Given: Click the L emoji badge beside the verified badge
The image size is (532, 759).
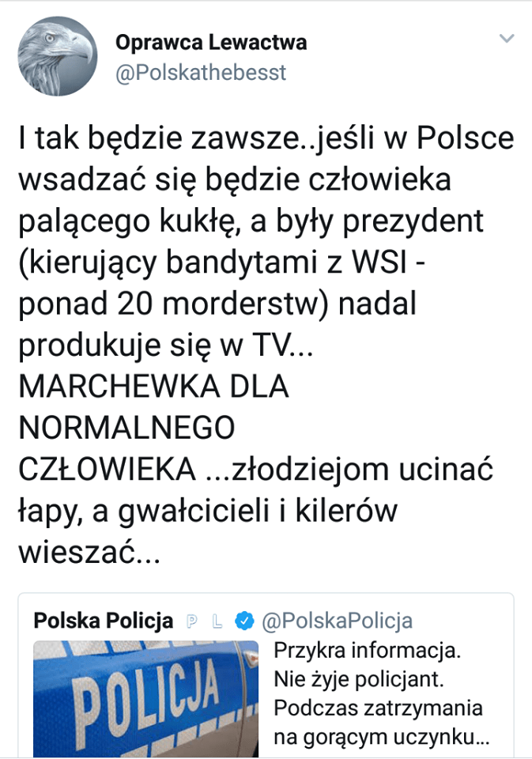Looking at the screenshot, I should pyautogui.click(x=219, y=621).
